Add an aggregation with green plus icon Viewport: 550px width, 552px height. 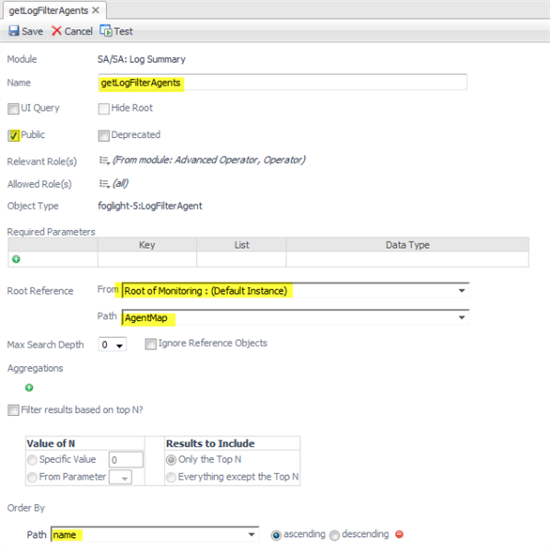(x=29, y=388)
